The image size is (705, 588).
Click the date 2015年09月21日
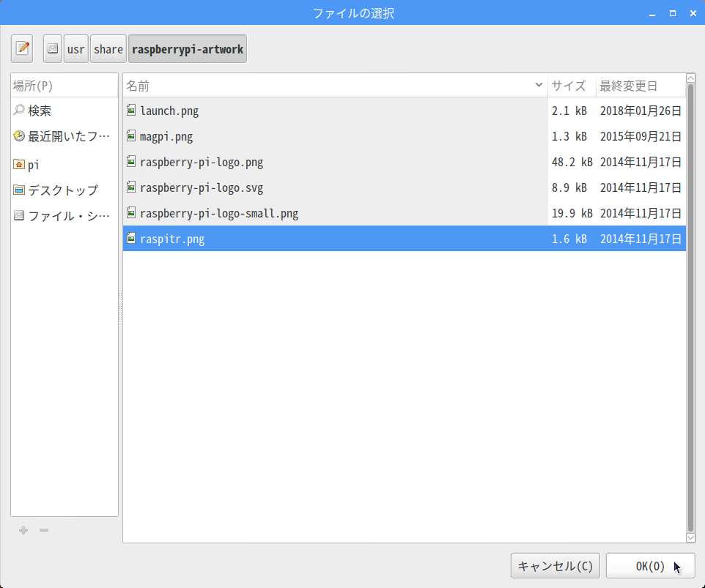[641, 136]
